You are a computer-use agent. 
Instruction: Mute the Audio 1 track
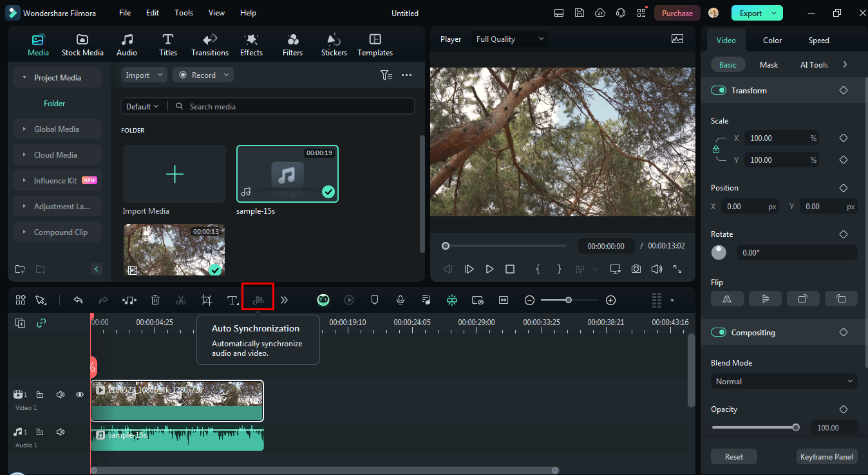[x=61, y=432]
